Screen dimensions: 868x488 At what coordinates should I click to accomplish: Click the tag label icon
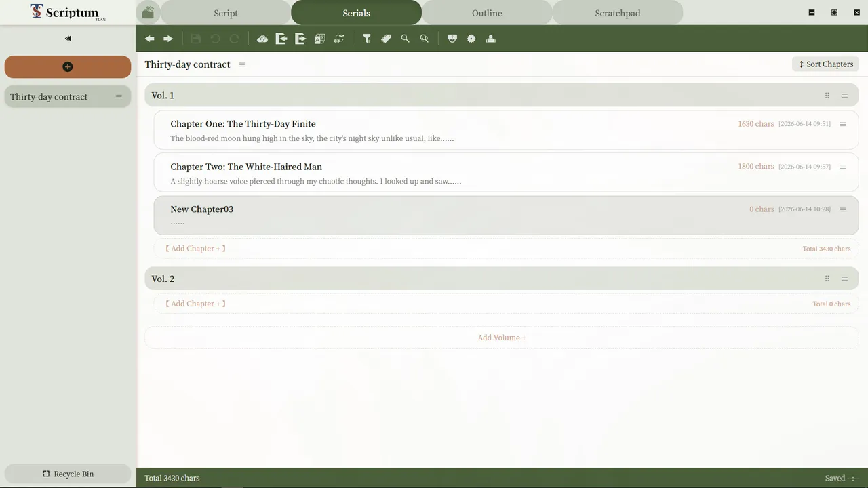click(x=386, y=39)
